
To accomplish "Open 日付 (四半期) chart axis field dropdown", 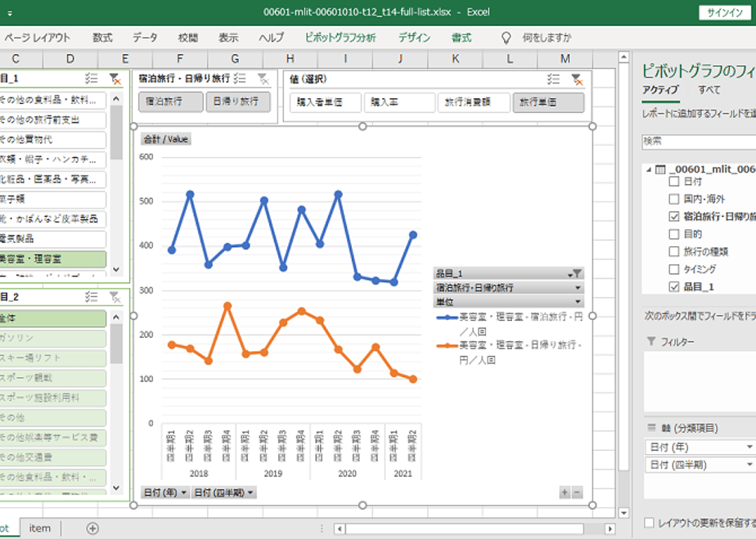I will tap(223, 493).
